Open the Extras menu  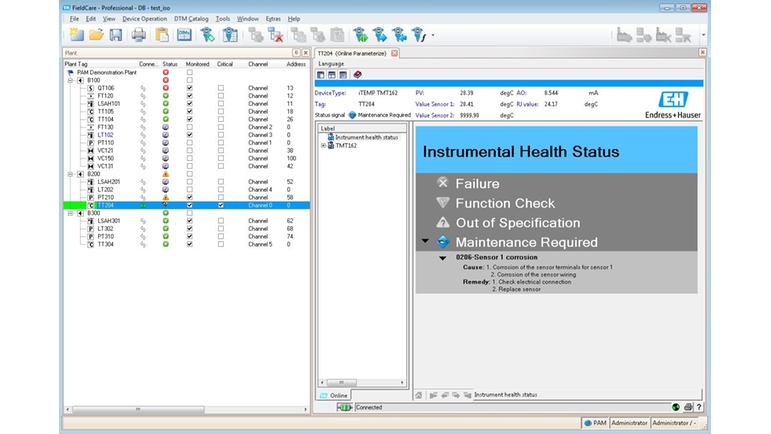[273, 19]
